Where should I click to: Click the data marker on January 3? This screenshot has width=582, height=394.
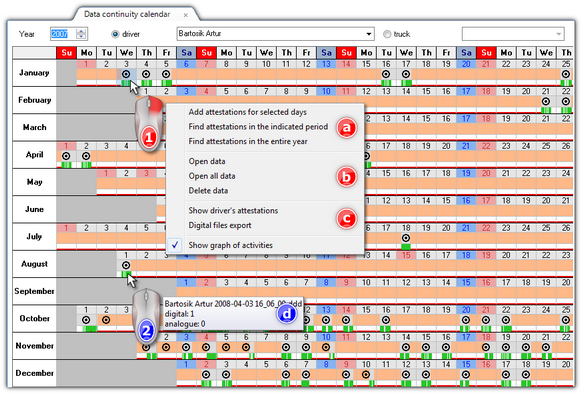point(126,74)
